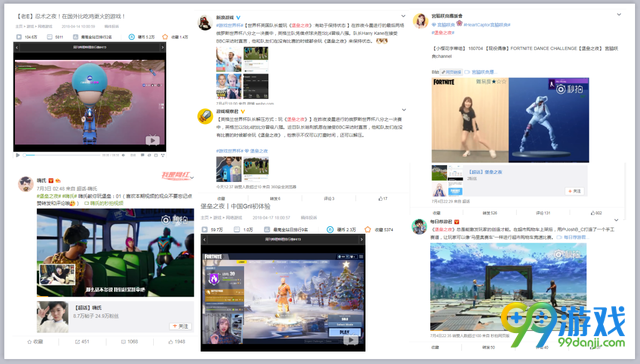
Task: Go to previous video in 中国Girl初体验 player
Action: coord(204,240)
